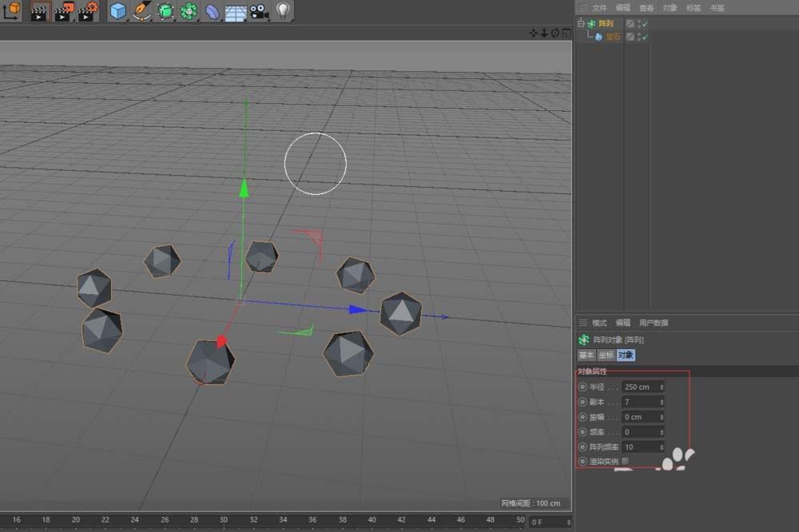Switch to the 坐标 tab
799x532 pixels.
[x=605, y=355]
